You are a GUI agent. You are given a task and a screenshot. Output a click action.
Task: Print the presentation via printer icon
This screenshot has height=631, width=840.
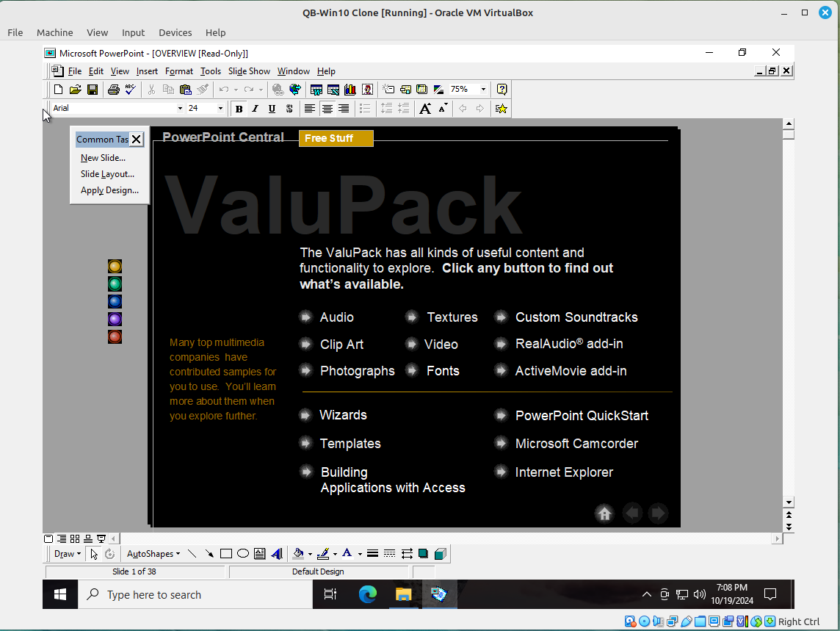pos(113,90)
